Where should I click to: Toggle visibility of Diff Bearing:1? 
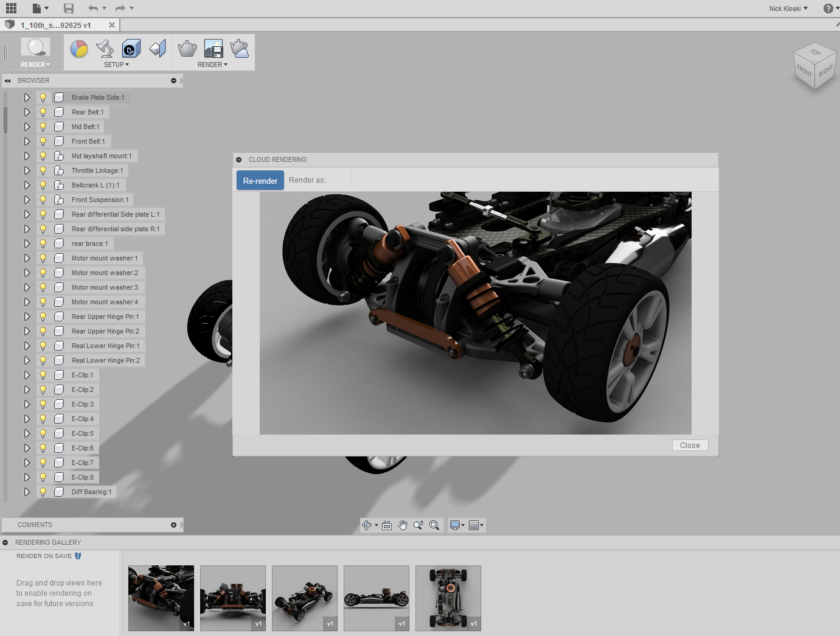pyautogui.click(x=43, y=492)
